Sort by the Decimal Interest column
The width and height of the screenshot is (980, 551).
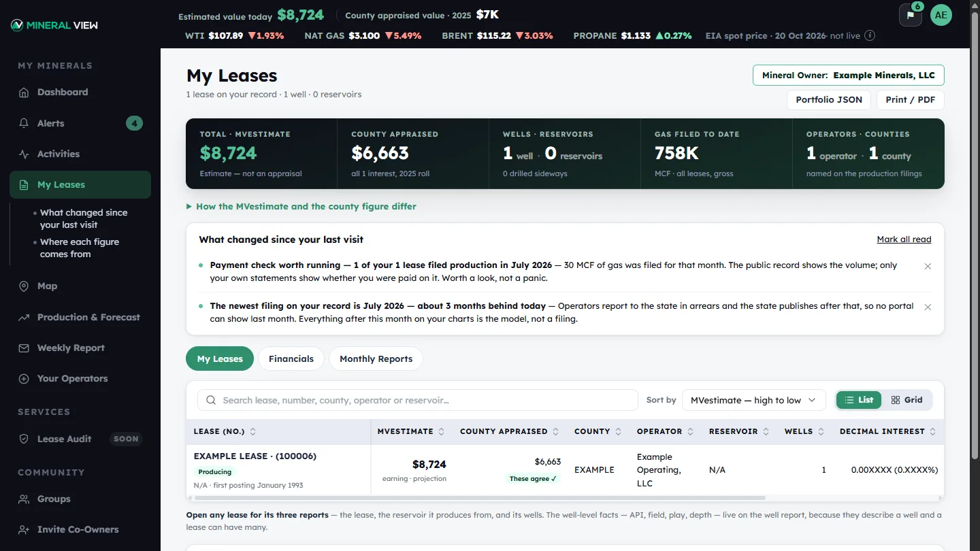[x=888, y=431]
